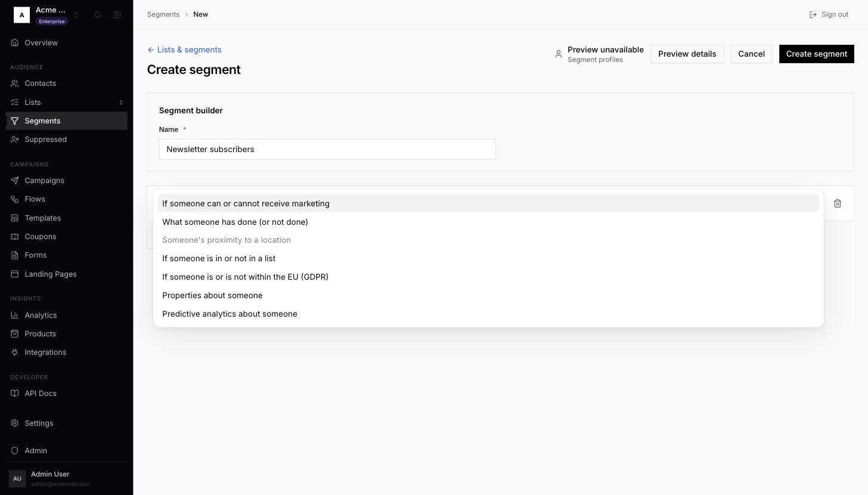868x495 pixels.
Task: Collapse the sidebar panel icon
Action: [117, 15]
